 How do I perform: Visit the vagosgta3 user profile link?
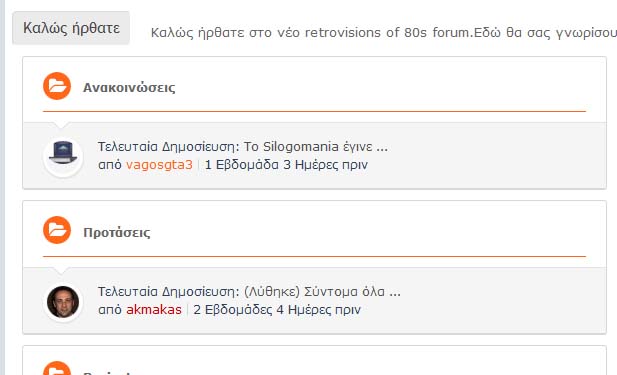(159, 164)
